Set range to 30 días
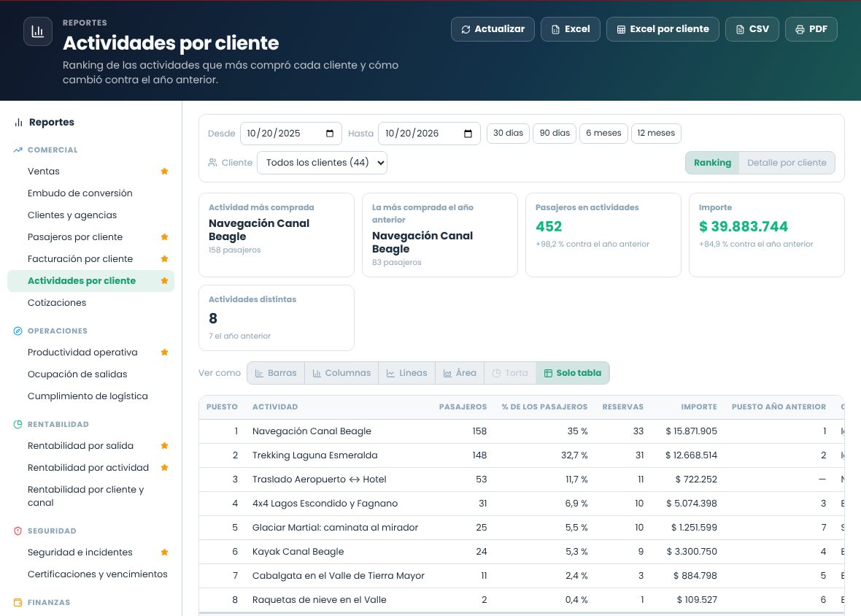861x616 pixels. tap(508, 133)
